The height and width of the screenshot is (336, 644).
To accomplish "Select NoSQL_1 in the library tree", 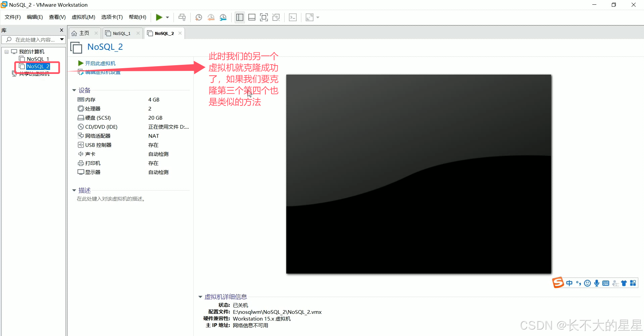I will click(38, 59).
